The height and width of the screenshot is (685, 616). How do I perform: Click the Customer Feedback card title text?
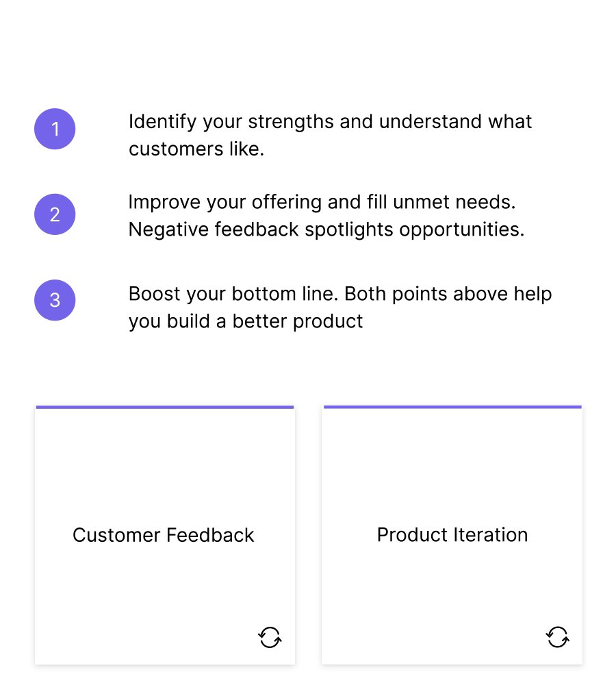(164, 535)
